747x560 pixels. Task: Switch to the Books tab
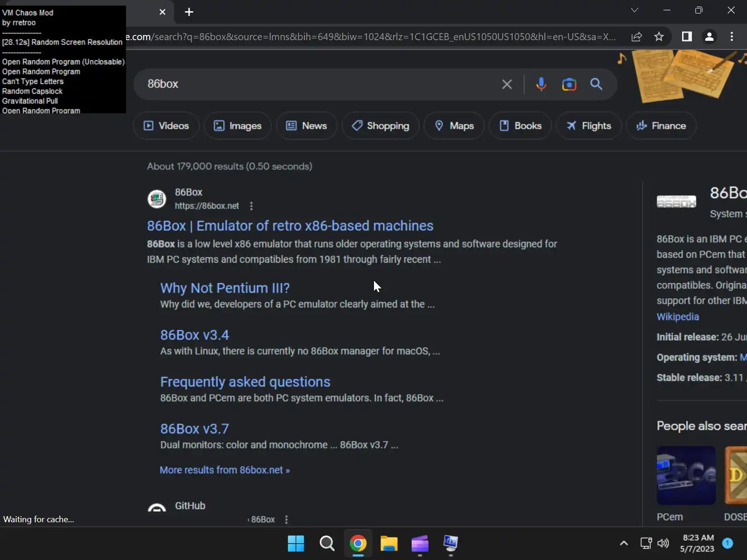[521, 126]
